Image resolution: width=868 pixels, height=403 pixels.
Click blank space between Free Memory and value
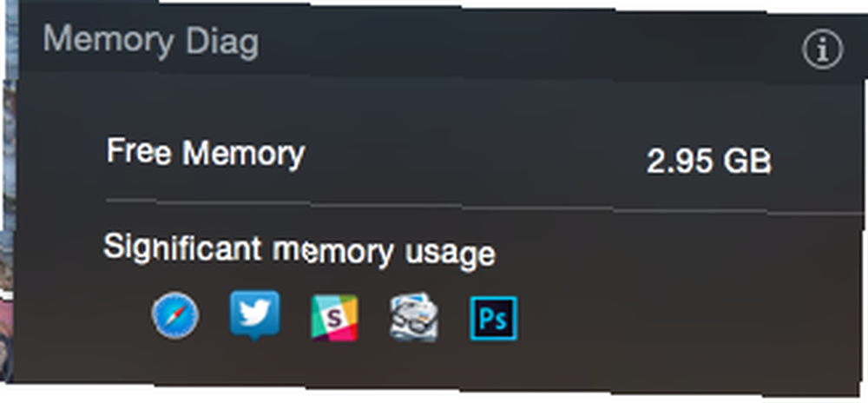coord(476,158)
